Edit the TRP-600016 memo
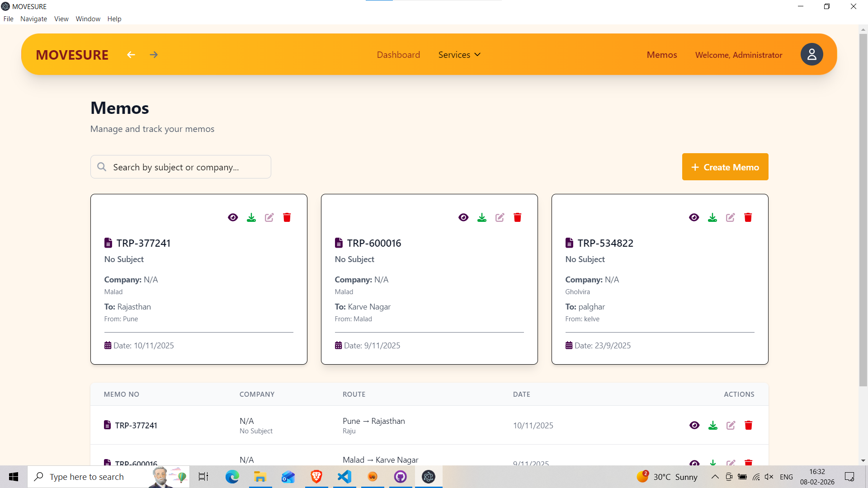The image size is (868, 488). (x=500, y=217)
